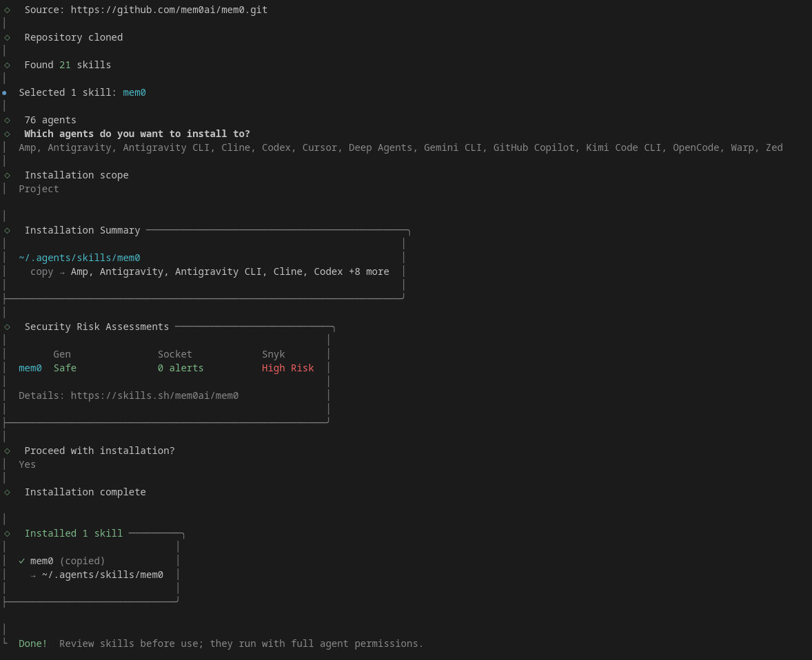This screenshot has width=812, height=660.
Task: Click '+8 more' in the copy line
Action: coord(369,271)
